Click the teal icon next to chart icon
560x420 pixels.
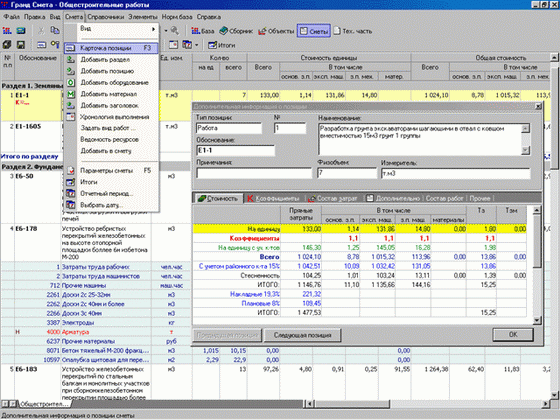point(21,31)
